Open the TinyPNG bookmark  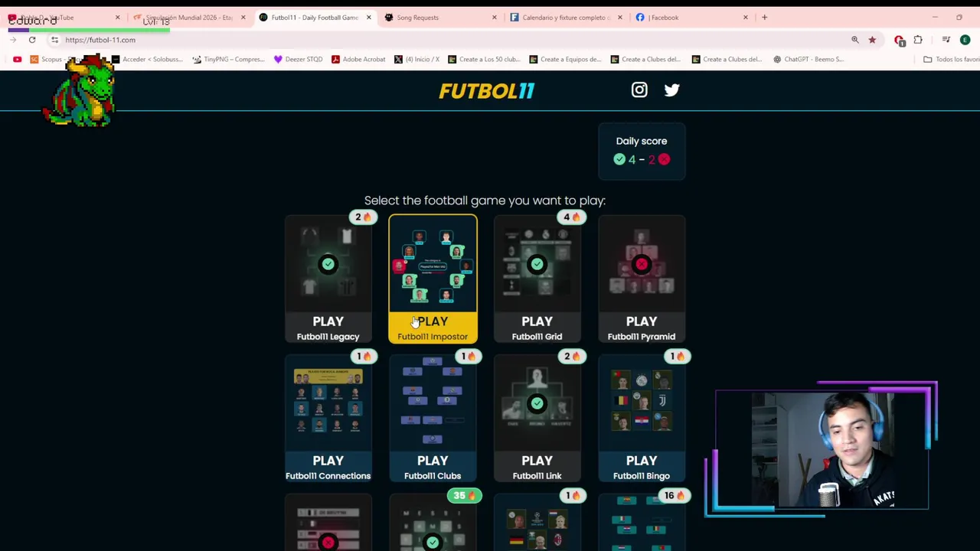coord(228,59)
